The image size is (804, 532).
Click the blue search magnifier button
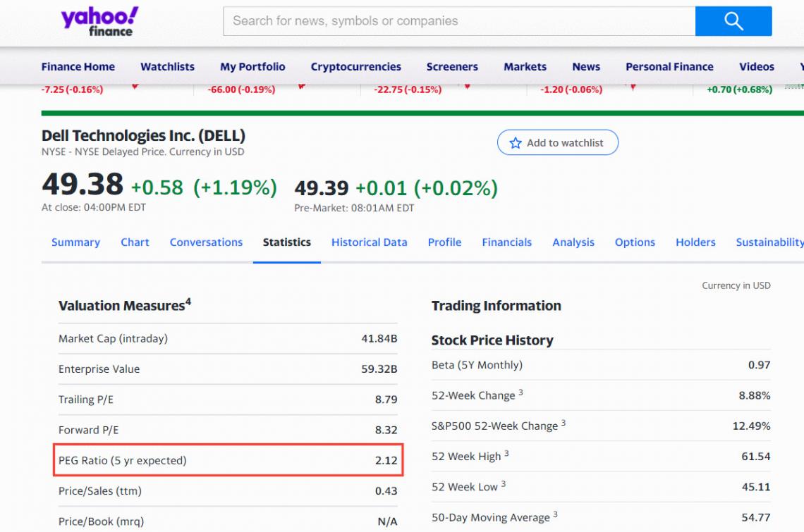(x=733, y=21)
